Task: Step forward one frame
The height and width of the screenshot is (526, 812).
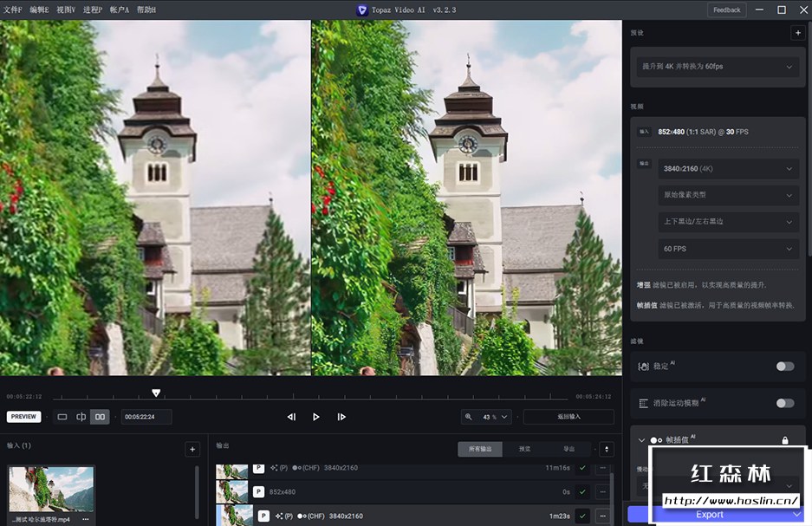Action: pyautogui.click(x=341, y=417)
